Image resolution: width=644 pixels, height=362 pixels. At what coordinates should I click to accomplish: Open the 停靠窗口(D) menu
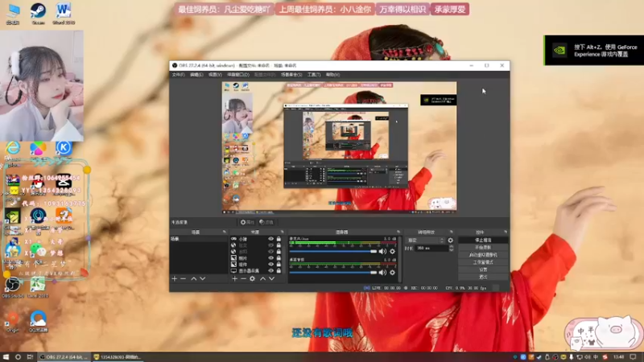point(238,75)
